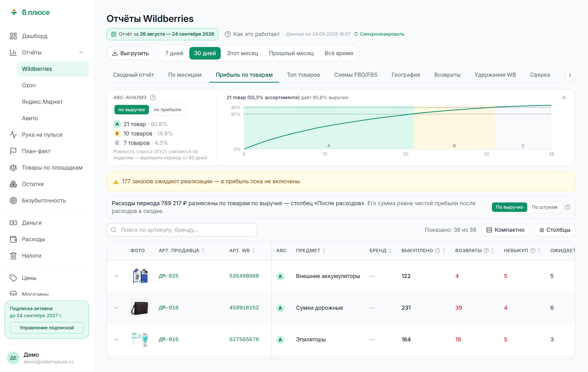Image resolution: width=588 pixels, height=372 pixels.
Task: Sort table by АРТ. ПРОДАВЦА column
Action: 203,251
